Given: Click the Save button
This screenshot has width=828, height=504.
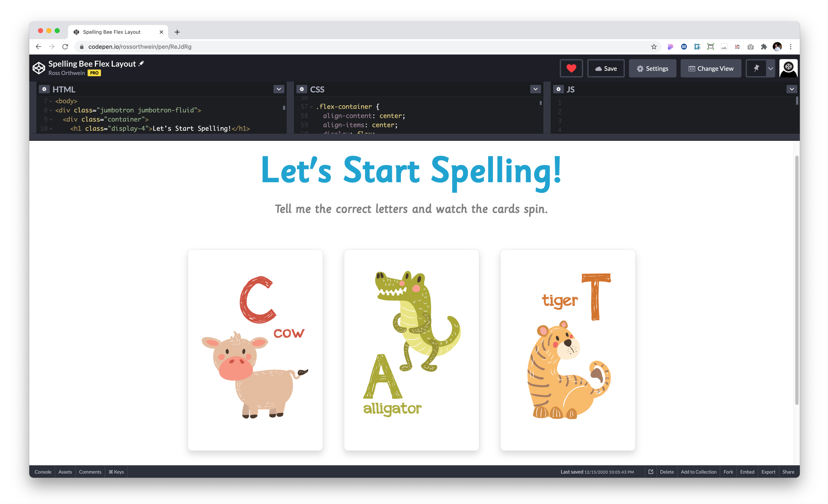Looking at the screenshot, I should 606,69.
